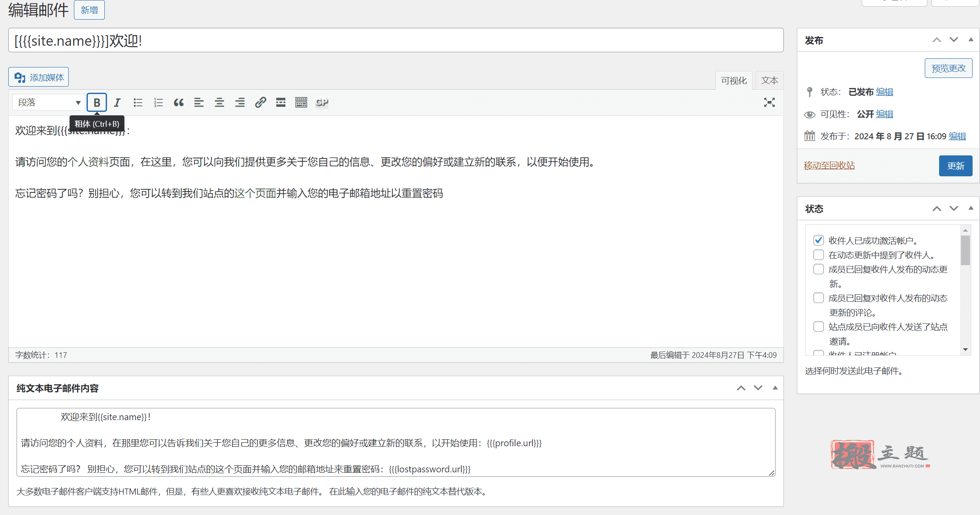Move the plain text email panel up

point(741,388)
